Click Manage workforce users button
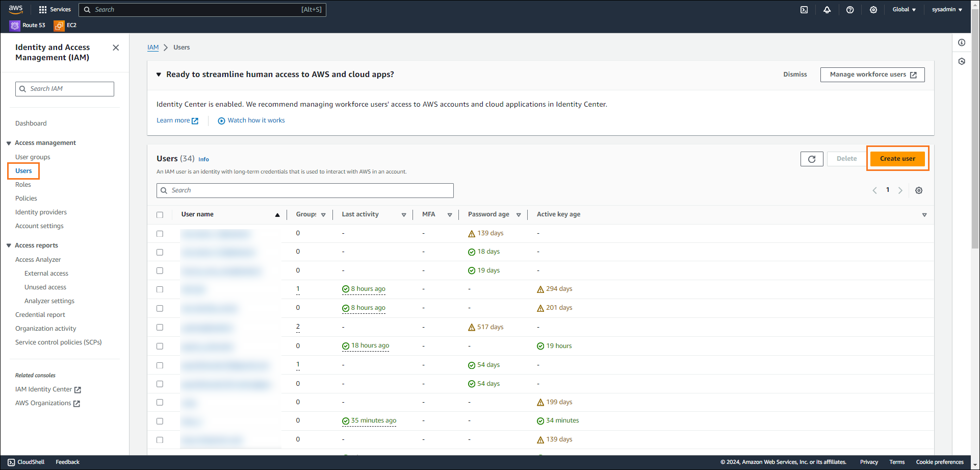This screenshot has height=470, width=980. (x=872, y=75)
